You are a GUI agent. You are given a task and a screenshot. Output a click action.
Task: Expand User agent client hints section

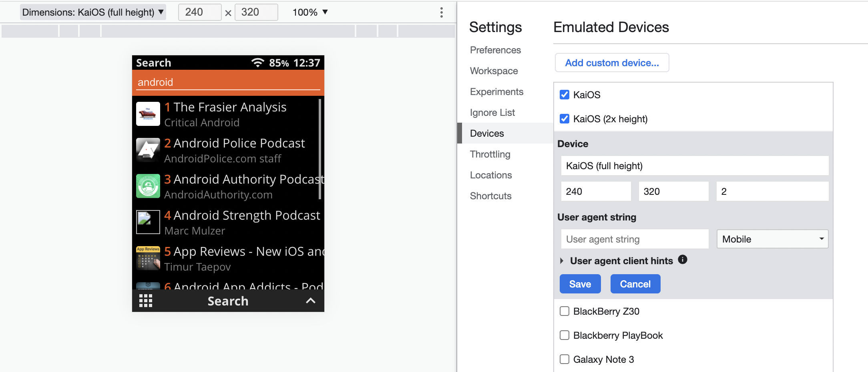[562, 261]
